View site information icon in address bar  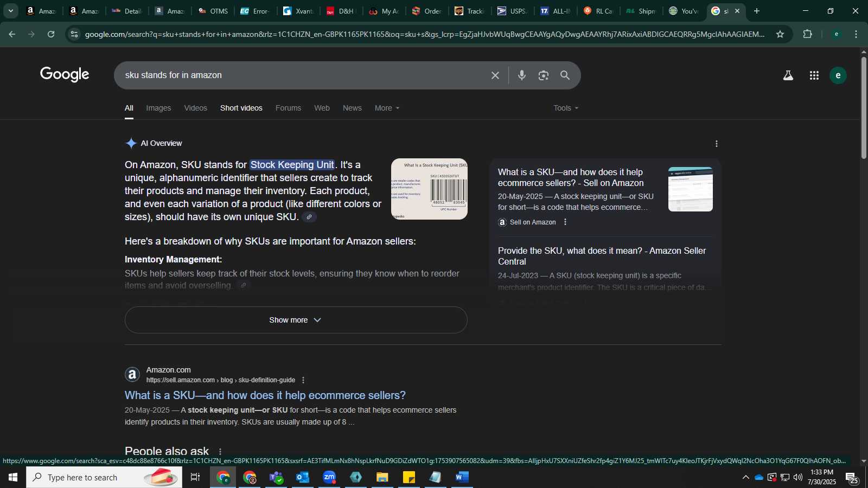(74, 34)
